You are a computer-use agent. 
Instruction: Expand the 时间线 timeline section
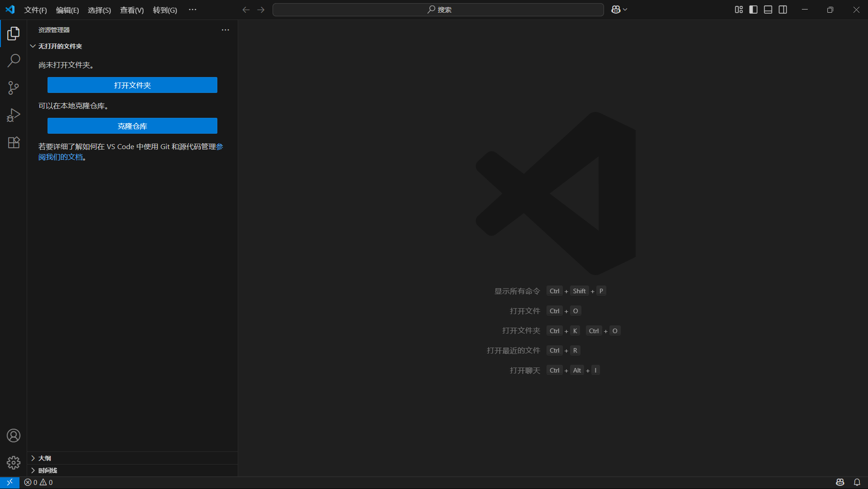click(x=132, y=470)
